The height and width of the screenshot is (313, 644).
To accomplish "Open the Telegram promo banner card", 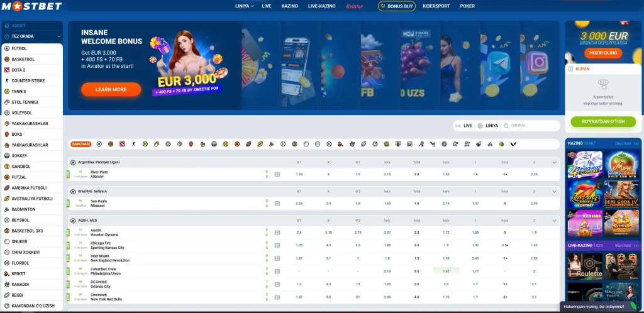I will (499, 65).
